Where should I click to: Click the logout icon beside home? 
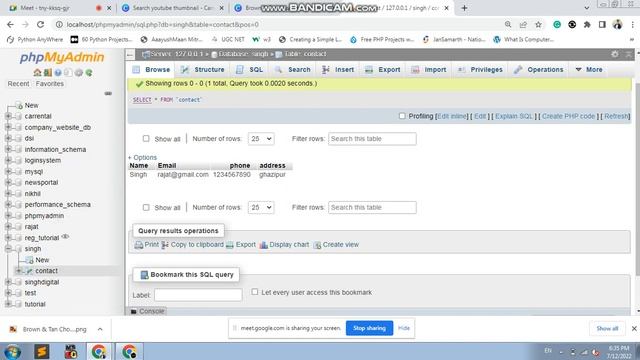48,73
